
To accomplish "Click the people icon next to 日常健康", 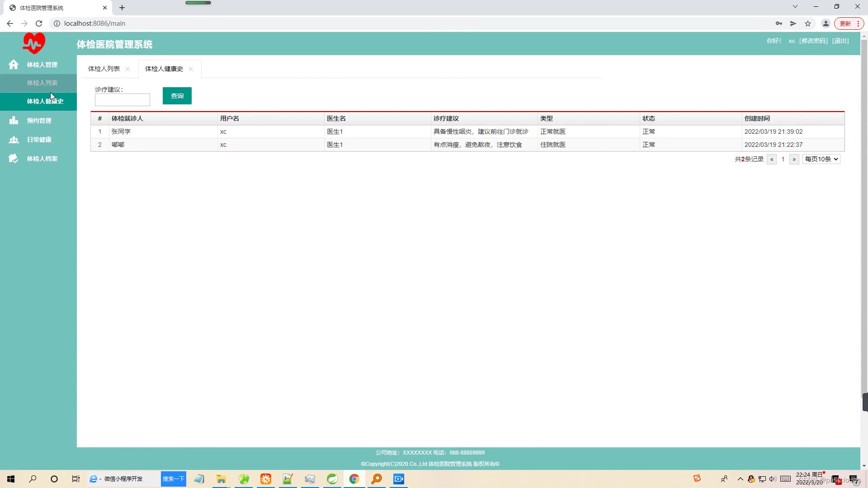I will click(14, 140).
